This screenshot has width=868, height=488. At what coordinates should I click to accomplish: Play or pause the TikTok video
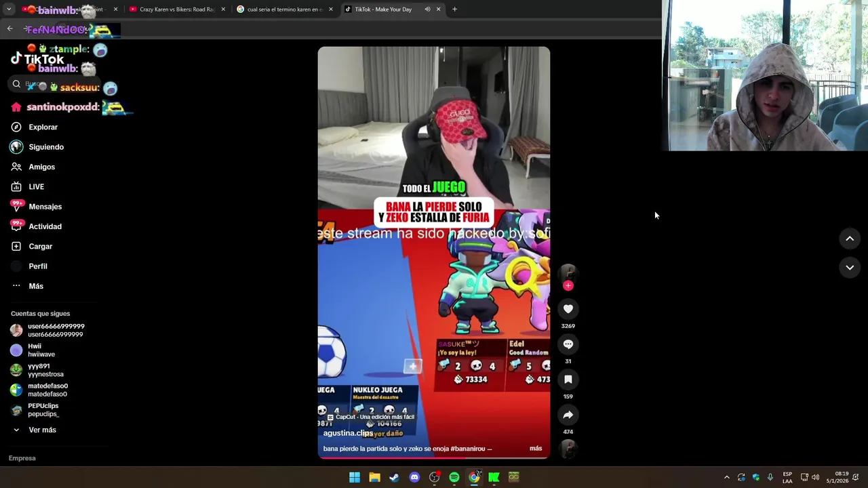coord(434,252)
